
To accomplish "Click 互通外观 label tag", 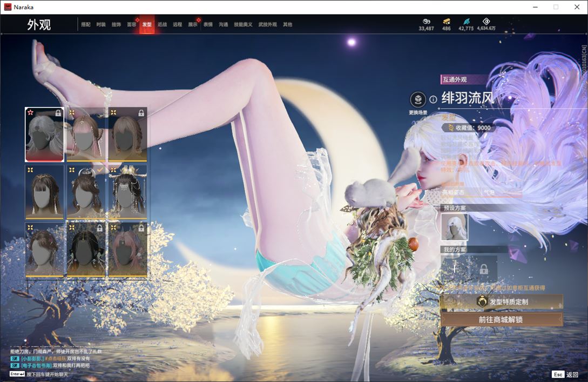I will point(455,79).
